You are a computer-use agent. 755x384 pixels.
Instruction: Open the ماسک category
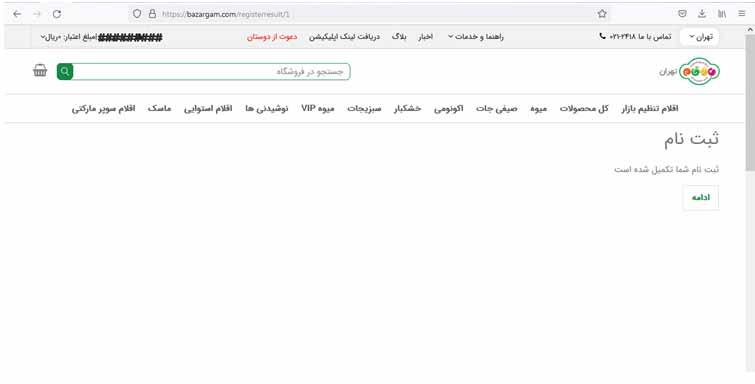[x=159, y=108]
